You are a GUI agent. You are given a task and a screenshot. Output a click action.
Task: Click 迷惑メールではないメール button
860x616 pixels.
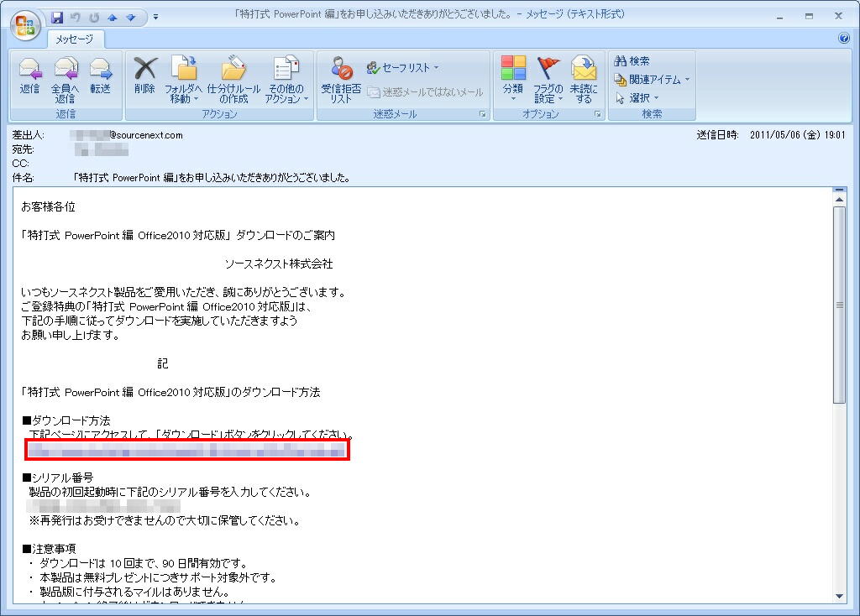(426, 92)
